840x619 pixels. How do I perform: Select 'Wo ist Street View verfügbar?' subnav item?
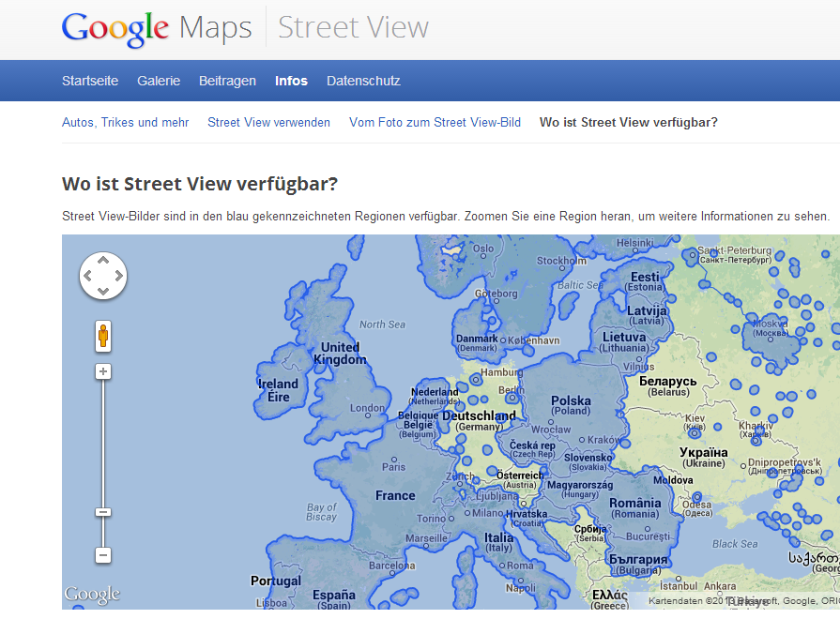click(629, 123)
